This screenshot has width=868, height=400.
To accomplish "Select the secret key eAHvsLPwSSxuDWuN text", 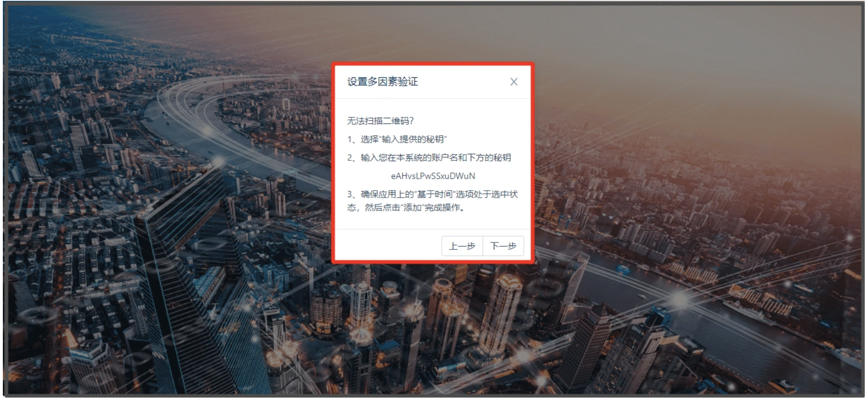I will point(433,176).
